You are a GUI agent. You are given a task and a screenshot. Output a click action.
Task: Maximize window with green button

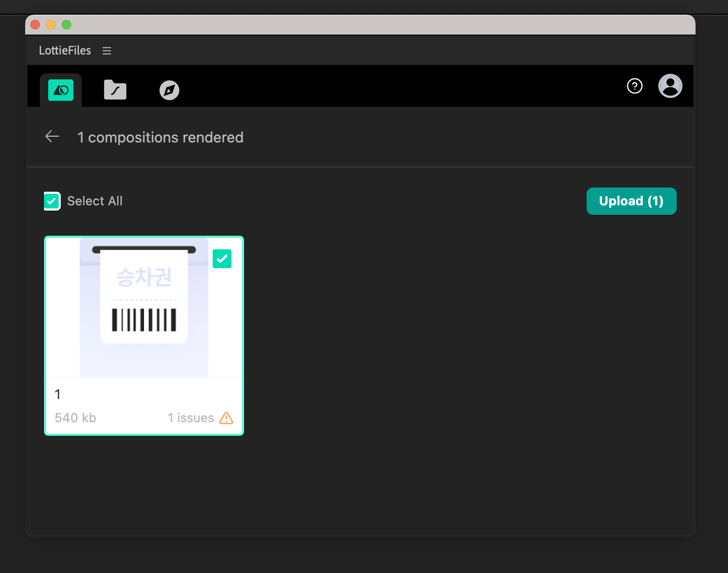pyautogui.click(x=67, y=25)
